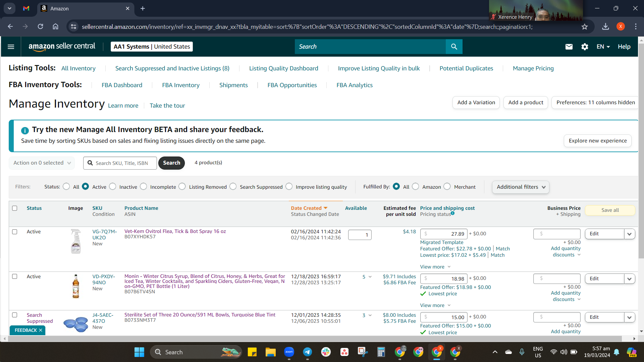Go back to previous page
This screenshot has height=362, width=644.
click(10, 26)
